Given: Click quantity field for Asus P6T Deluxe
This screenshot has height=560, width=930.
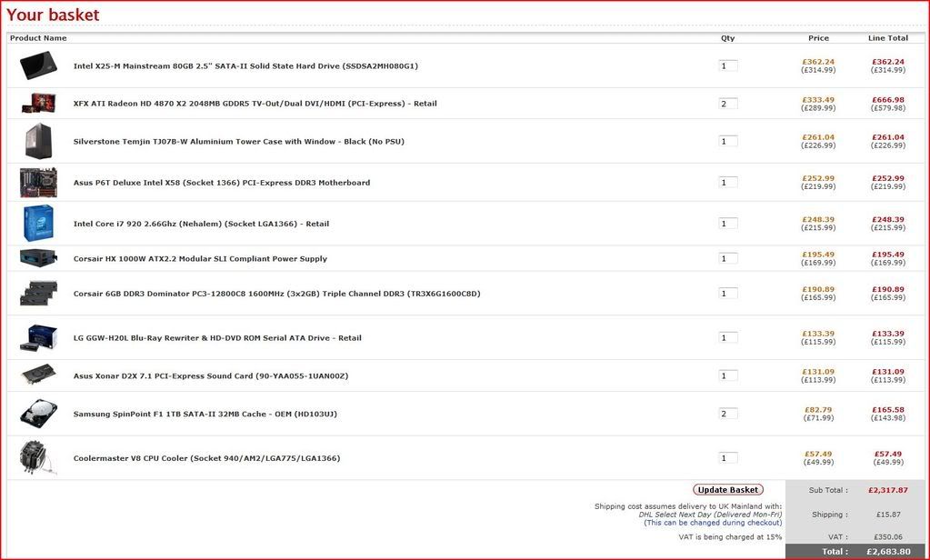Looking at the screenshot, I should pyautogui.click(x=728, y=183).
